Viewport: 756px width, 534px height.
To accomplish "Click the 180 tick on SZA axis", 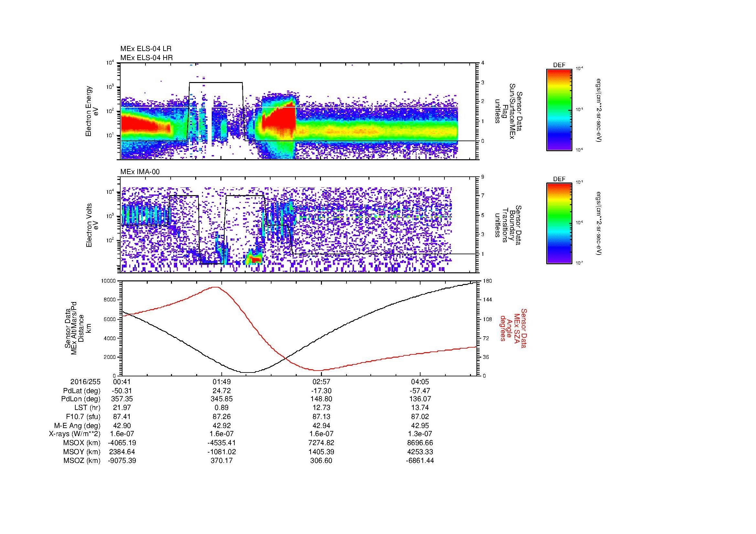I will click(x=487, y=281).
